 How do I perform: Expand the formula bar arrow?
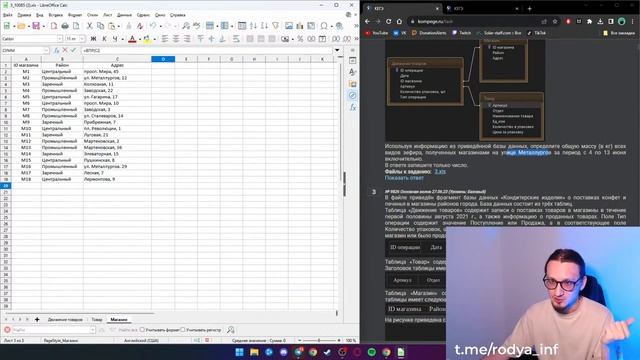[337, 50]
